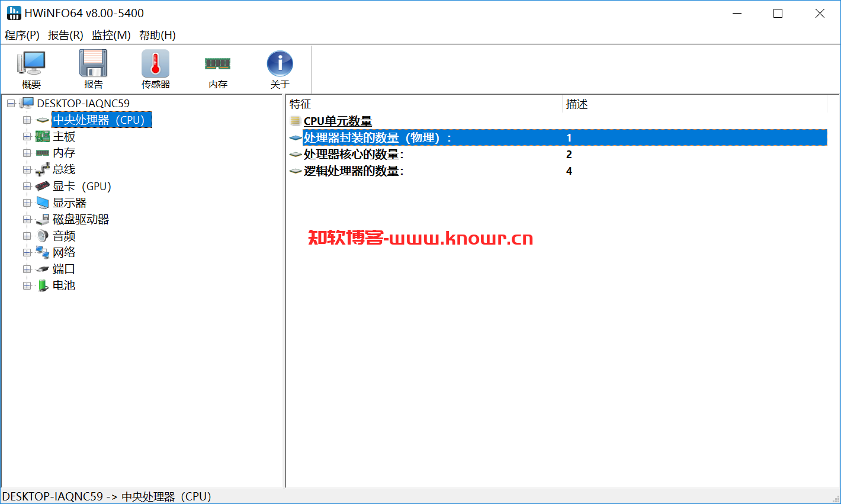Click the window resize grip in status bar
Screen dimensions: 841x504
(836, 499)
